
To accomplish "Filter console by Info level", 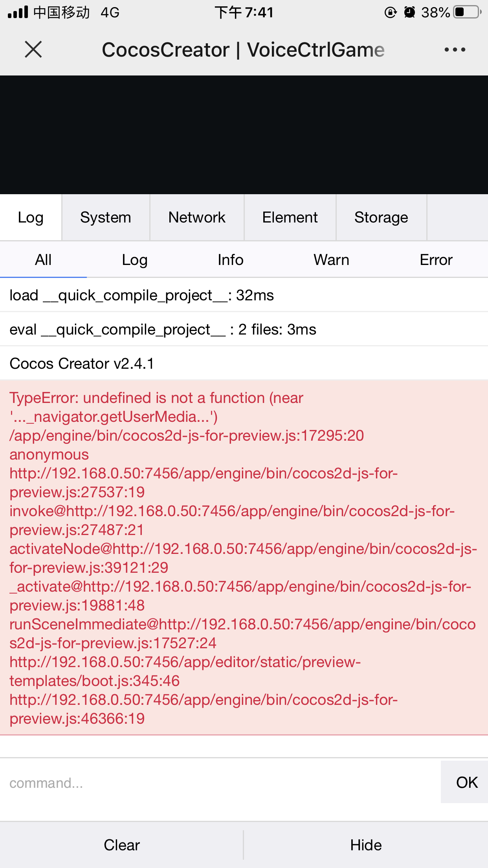I will [230, 260].
